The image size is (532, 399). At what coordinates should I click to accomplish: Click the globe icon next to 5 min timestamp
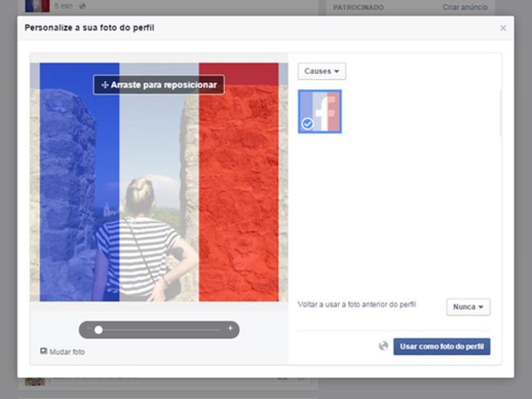pos(82,6)
